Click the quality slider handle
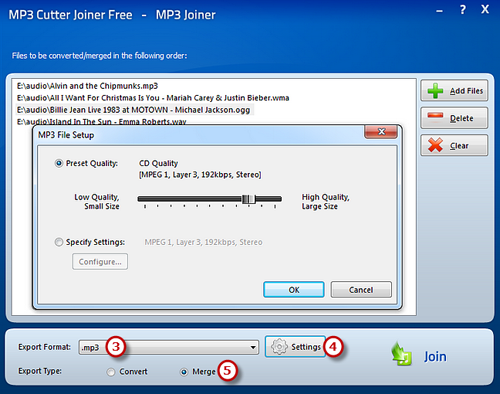 pos(249,199)
